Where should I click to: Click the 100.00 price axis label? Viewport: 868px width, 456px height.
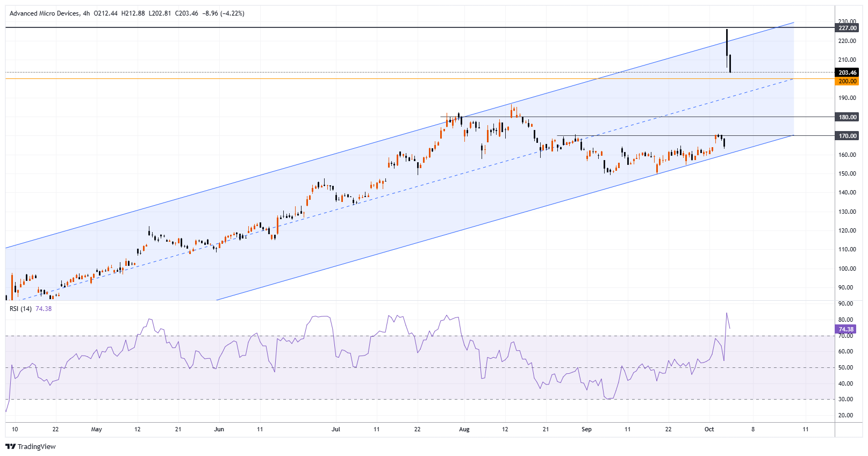tap(847, 269)
